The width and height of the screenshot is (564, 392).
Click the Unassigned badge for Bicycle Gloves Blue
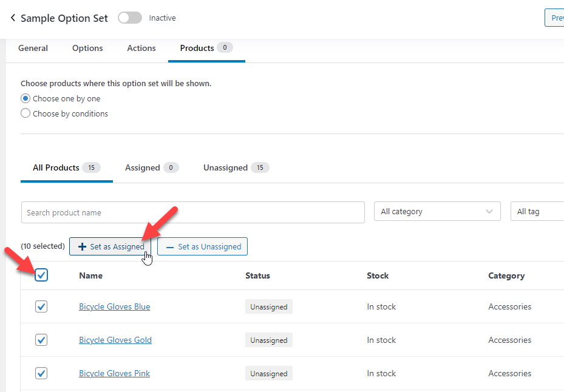pyautogui.click(x=269, y=307)
